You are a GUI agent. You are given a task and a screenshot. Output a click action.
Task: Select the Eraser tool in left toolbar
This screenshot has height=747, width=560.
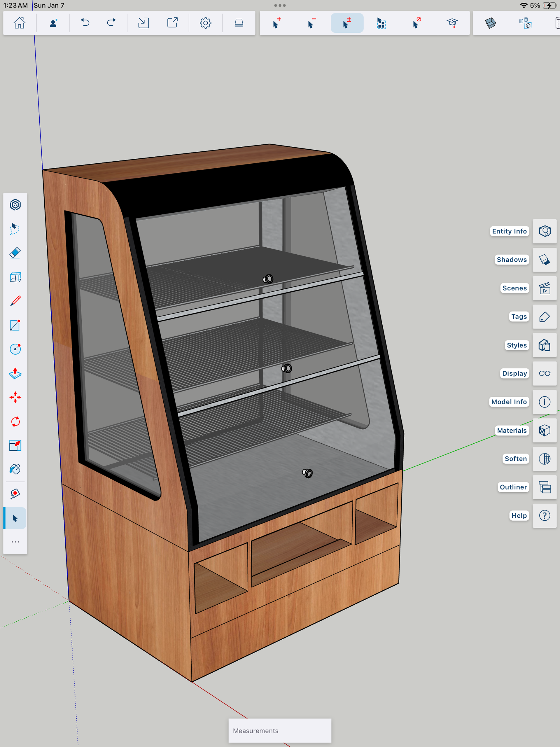point(15,253)
